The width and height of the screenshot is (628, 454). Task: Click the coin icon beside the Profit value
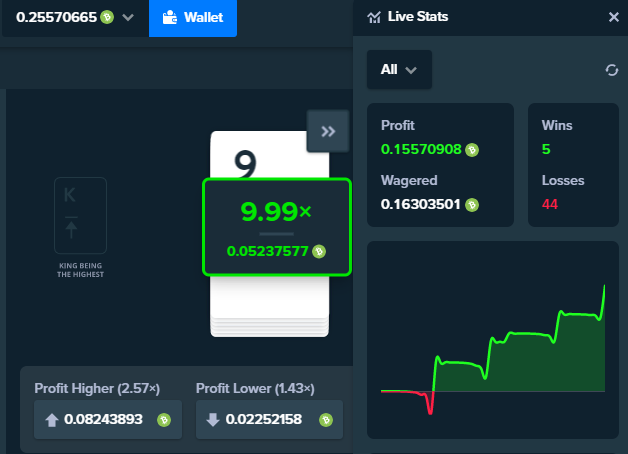(x=472, y=150)
